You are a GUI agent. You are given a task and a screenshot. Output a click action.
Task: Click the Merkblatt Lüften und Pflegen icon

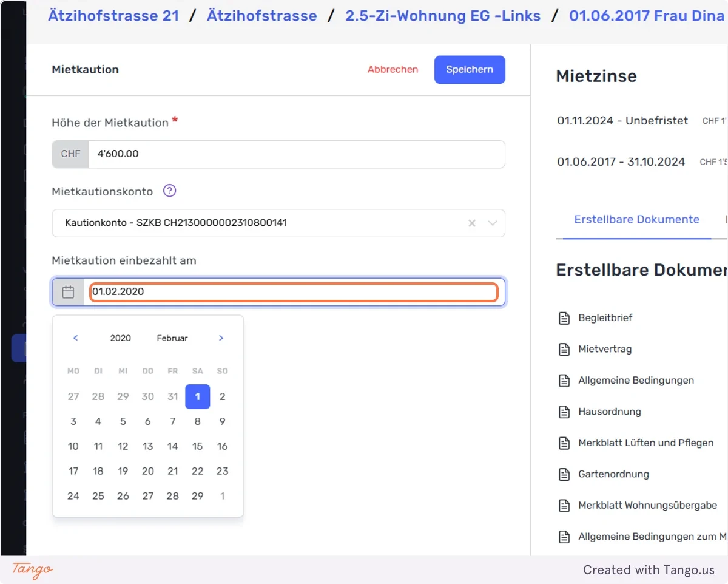564,443
